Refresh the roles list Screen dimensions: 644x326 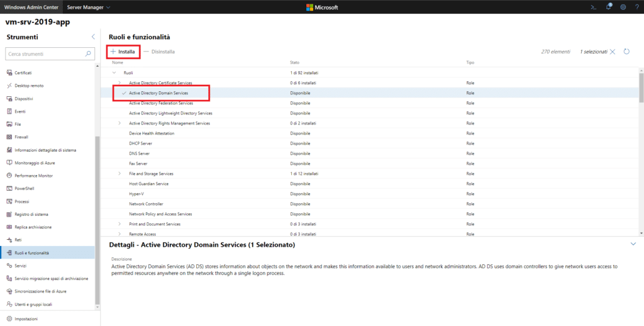pos(626,52)
